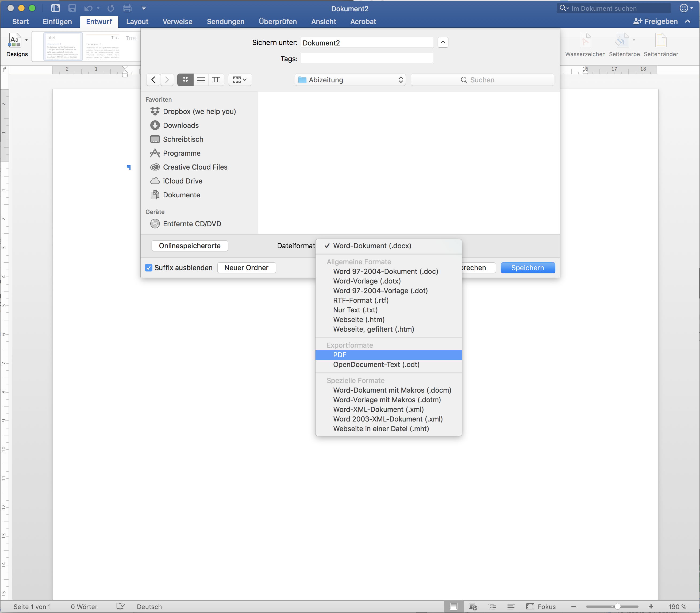Viewport: 700px width, 613px height.
Task: Click the Wasserzeichen icon
Action: point(585,40)
